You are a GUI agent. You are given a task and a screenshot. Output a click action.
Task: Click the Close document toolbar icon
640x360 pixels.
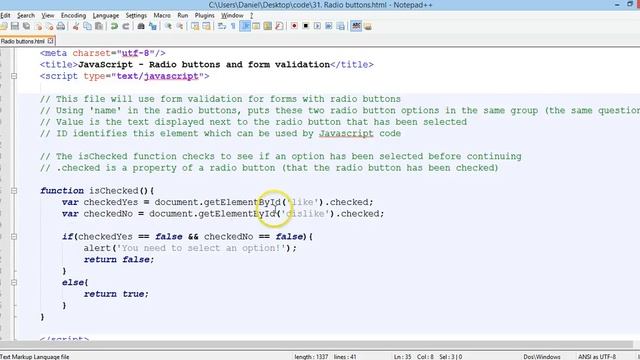[38, 27]
